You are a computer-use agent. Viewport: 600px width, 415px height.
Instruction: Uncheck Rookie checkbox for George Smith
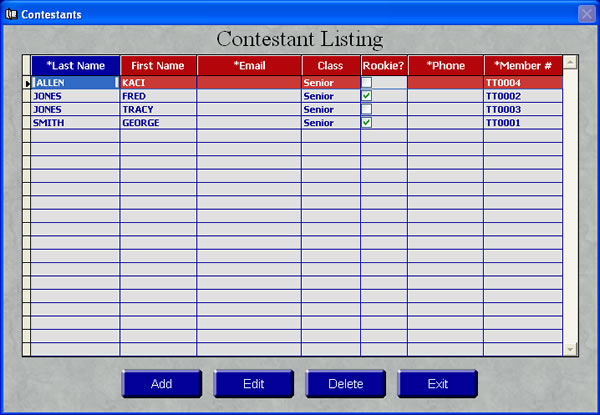pos(367,122)
